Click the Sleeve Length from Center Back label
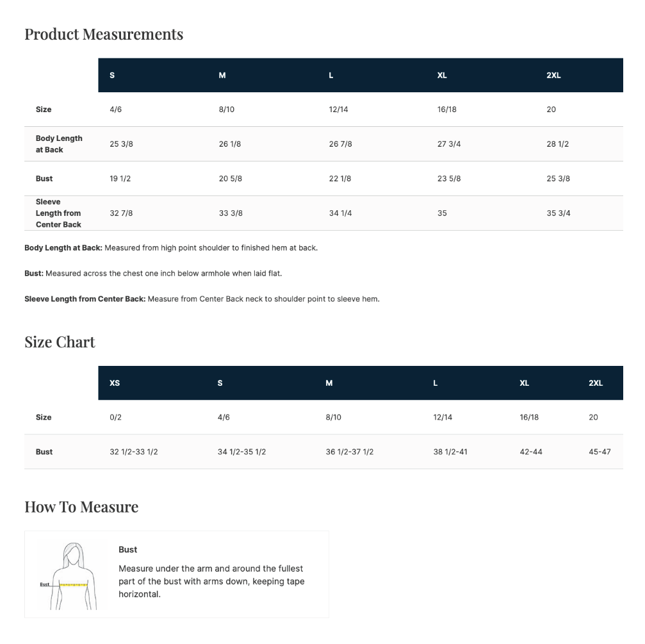The height and width of the screenshot is (644, 645). [x=58, y=213]
